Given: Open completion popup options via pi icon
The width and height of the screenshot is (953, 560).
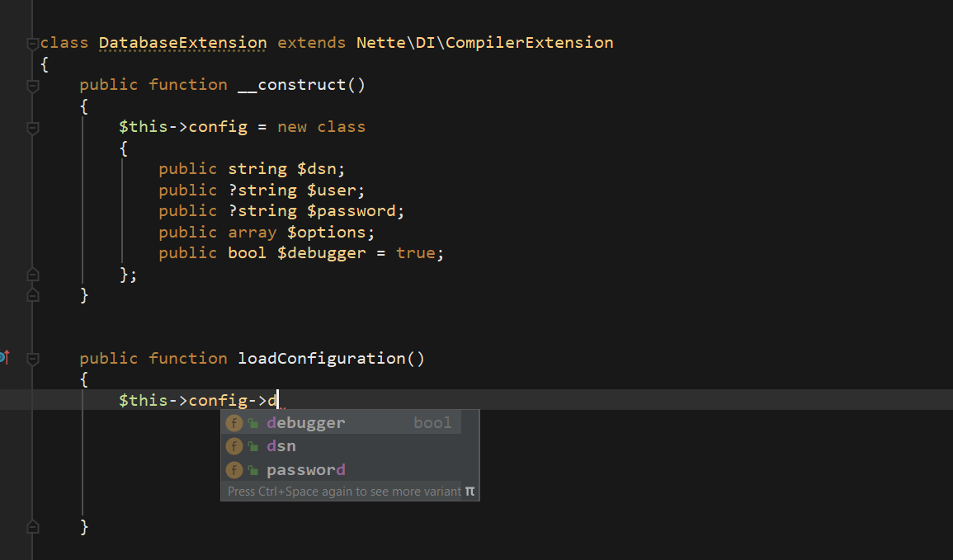Looking at the screenshot, I should pos(469,491).
